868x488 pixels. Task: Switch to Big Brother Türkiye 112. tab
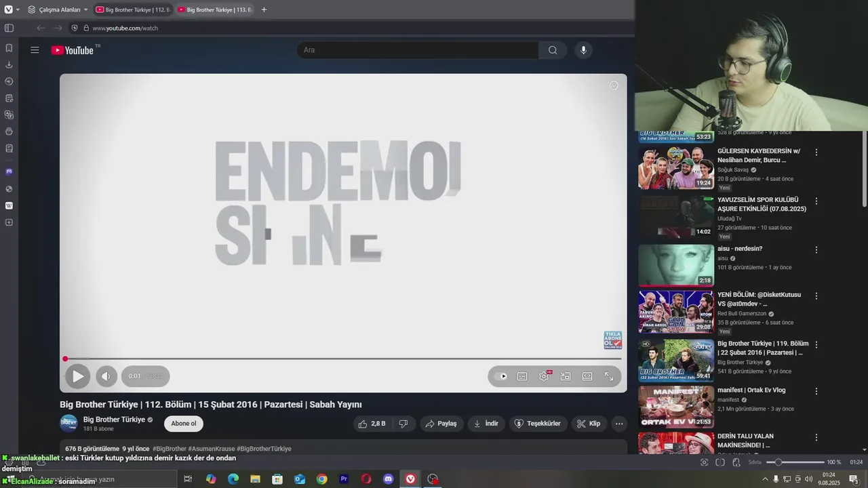coord(133,9)
